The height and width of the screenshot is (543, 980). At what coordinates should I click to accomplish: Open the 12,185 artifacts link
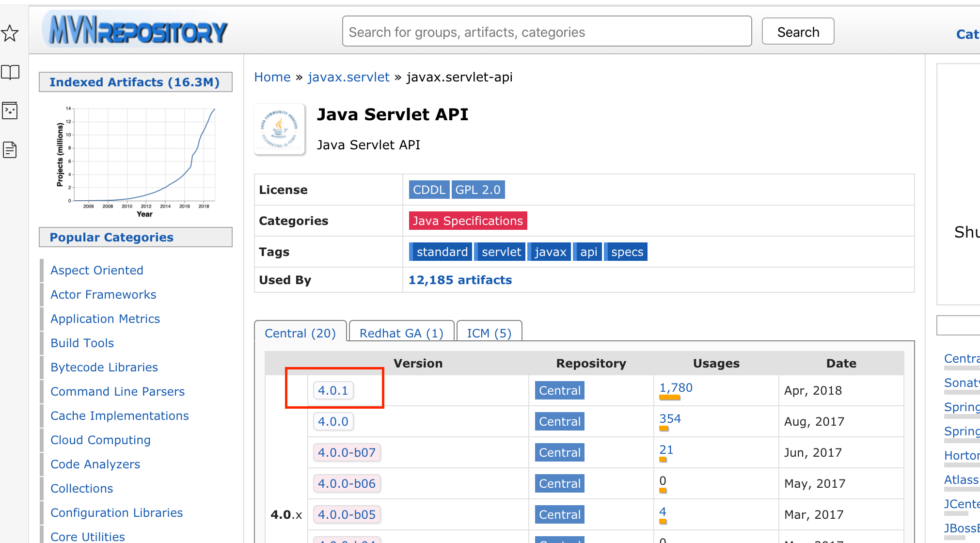pyautogui.click(x=459, y=280)
